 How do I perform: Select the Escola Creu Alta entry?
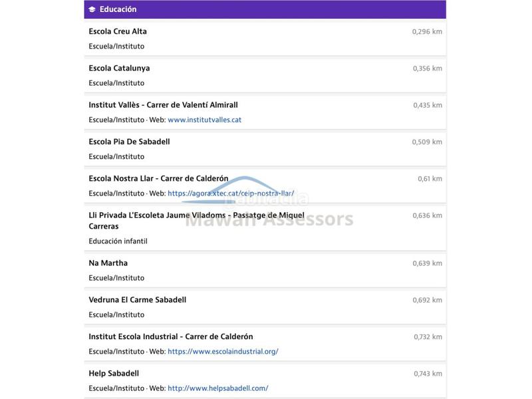coord(118,31)
